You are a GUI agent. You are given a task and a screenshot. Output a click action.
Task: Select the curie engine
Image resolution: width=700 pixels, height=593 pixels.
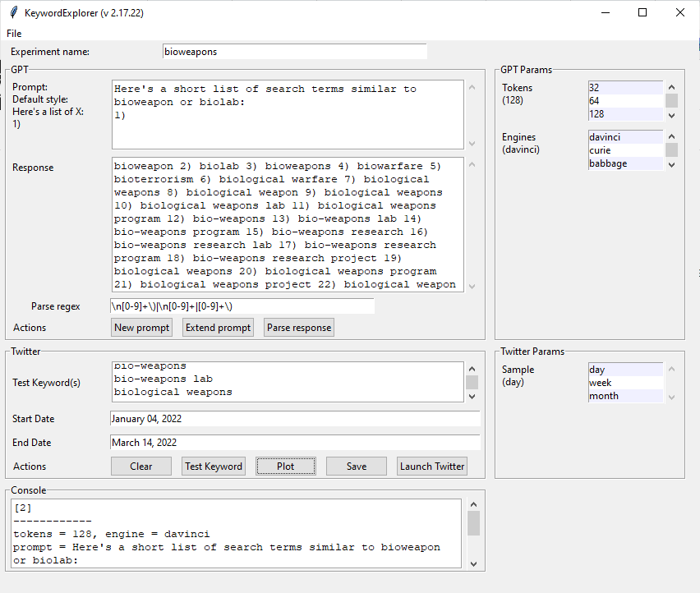624,150
